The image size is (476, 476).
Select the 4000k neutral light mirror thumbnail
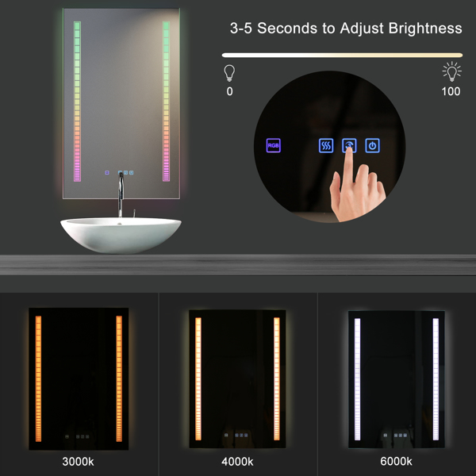(237, 379)
